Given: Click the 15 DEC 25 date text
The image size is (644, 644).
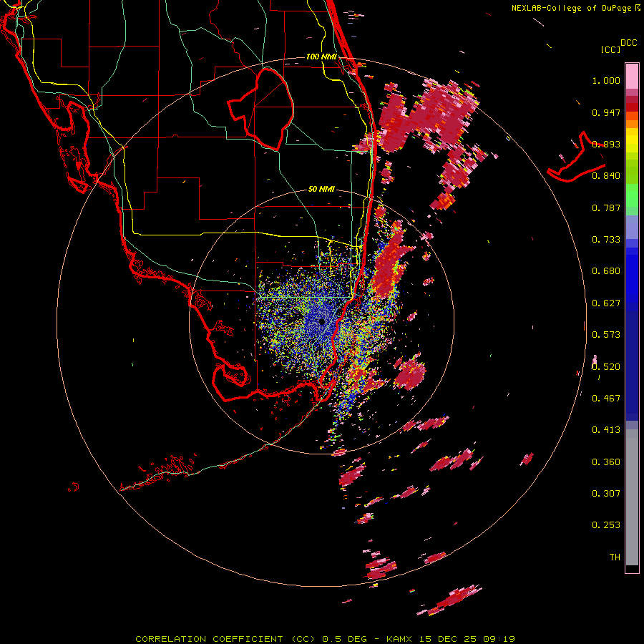Looking at the screenshot, I should [x=448, y=639].
